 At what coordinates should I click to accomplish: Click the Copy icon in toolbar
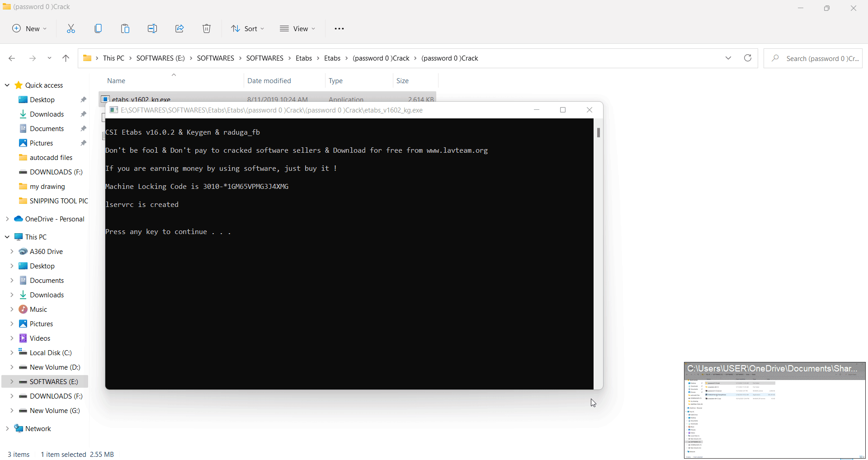coord(98,28)
